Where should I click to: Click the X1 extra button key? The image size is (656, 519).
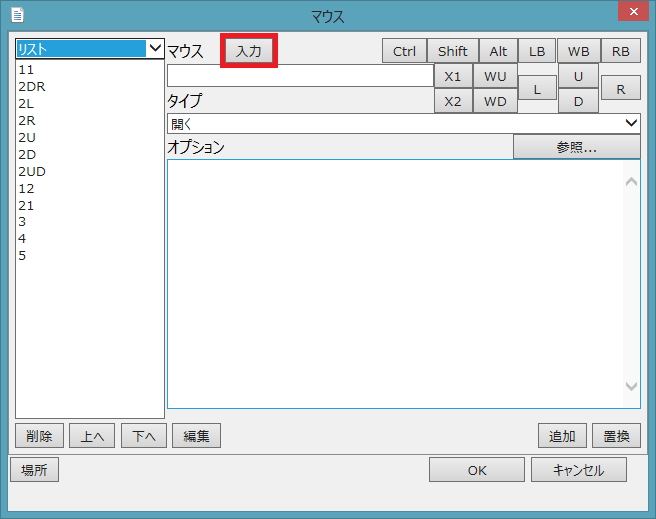(x=452, y=76)
